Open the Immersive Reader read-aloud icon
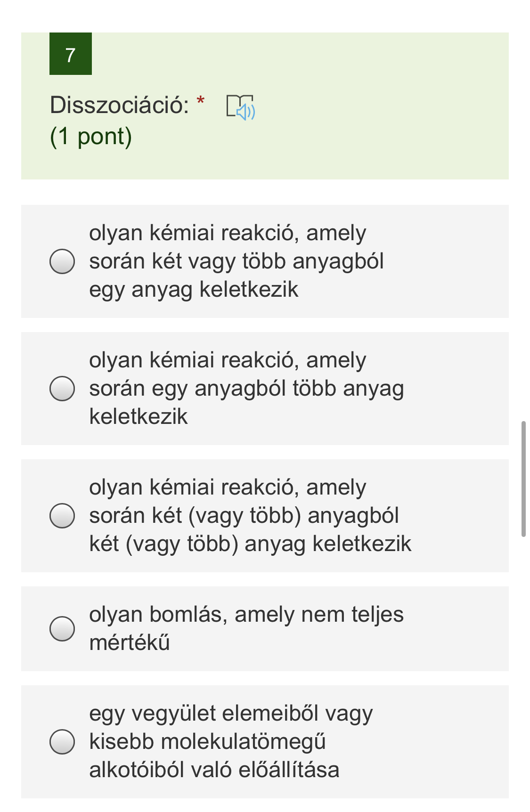Image resolution: width=530 pixels, height=812 pixels. [x=240, y=107]
